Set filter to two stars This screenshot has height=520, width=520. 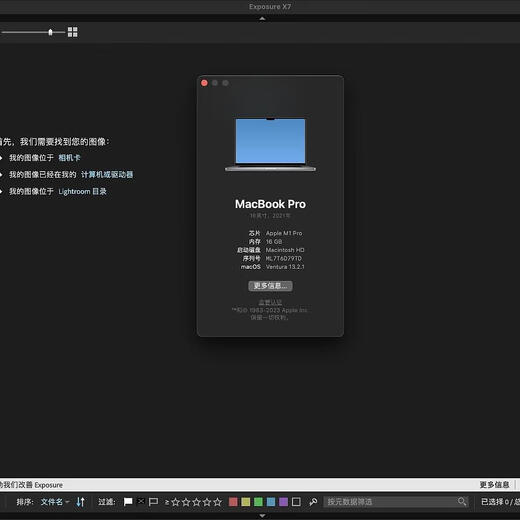coord(186,502)
